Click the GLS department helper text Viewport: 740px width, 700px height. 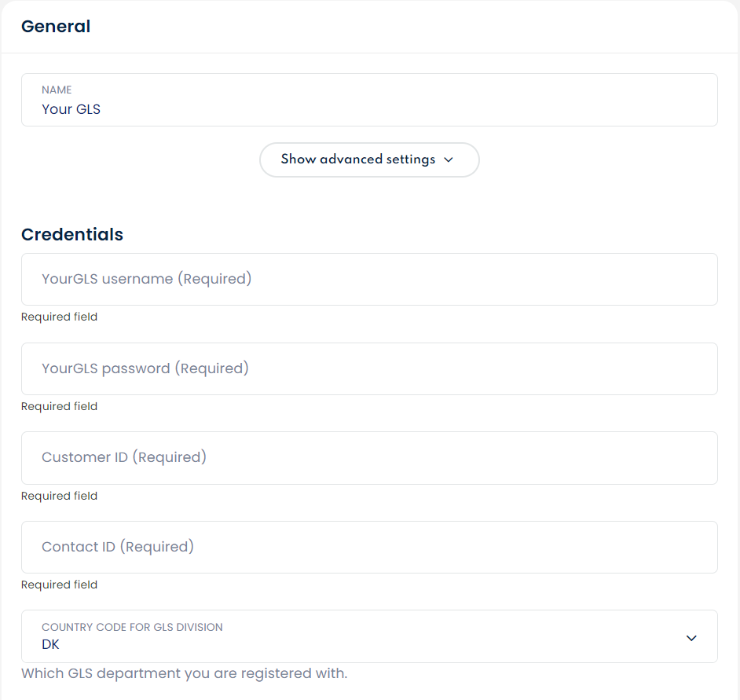click(184, 673)
